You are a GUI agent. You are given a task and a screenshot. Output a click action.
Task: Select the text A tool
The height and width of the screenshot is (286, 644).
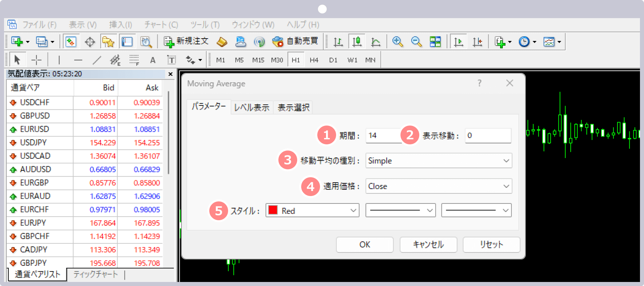tap(153, 60)
